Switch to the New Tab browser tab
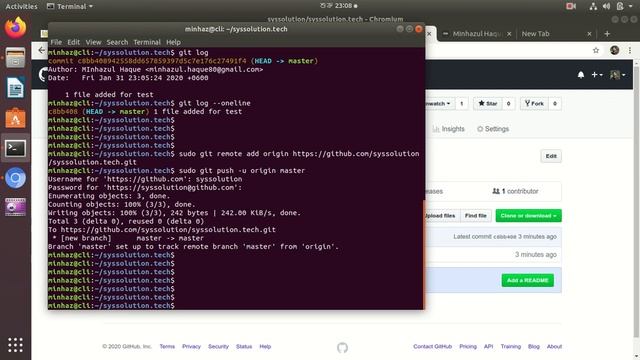The width and height of the screenshot is (640, 360). pyautogui.click(x=536, y=34)
